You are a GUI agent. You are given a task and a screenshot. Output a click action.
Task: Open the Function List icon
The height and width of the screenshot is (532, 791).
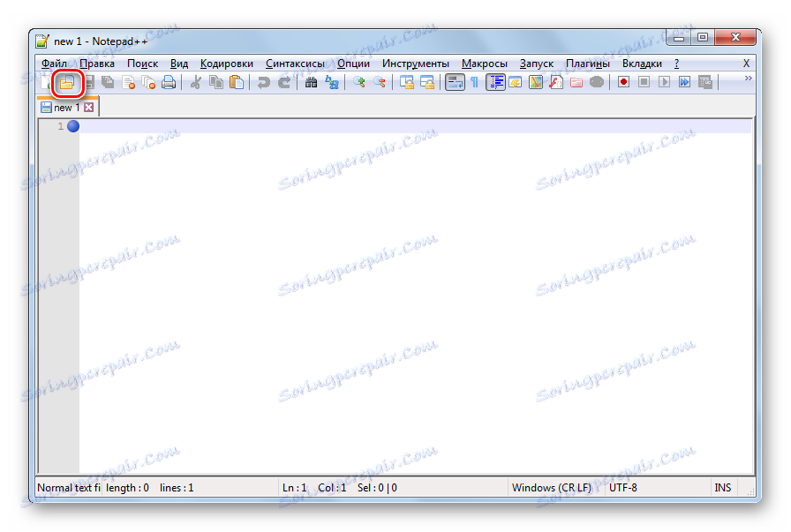click(556, 82)
